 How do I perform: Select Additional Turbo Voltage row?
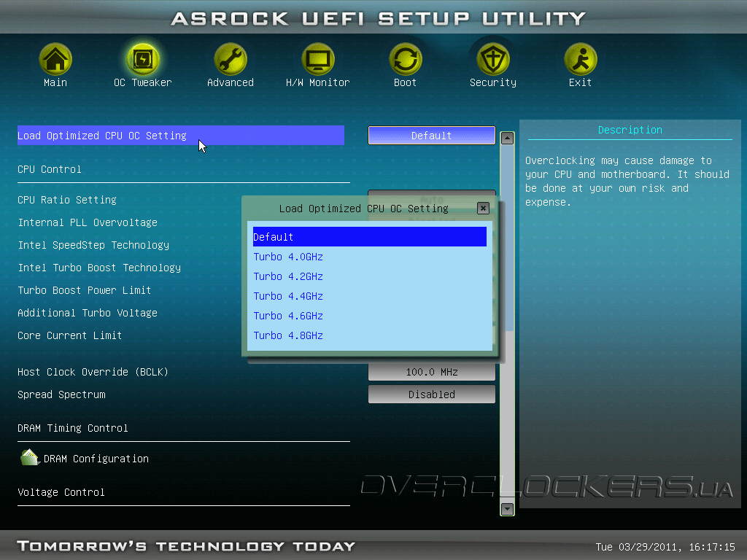coord(88,313)
